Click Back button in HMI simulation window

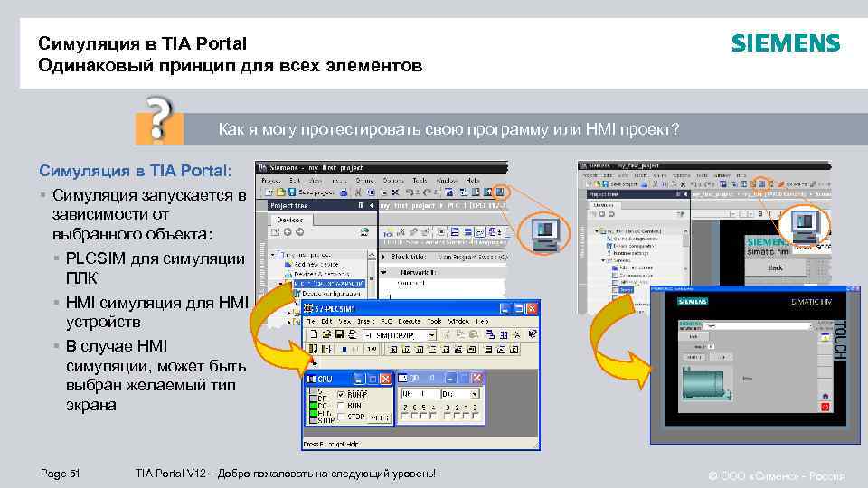[693, 336]
